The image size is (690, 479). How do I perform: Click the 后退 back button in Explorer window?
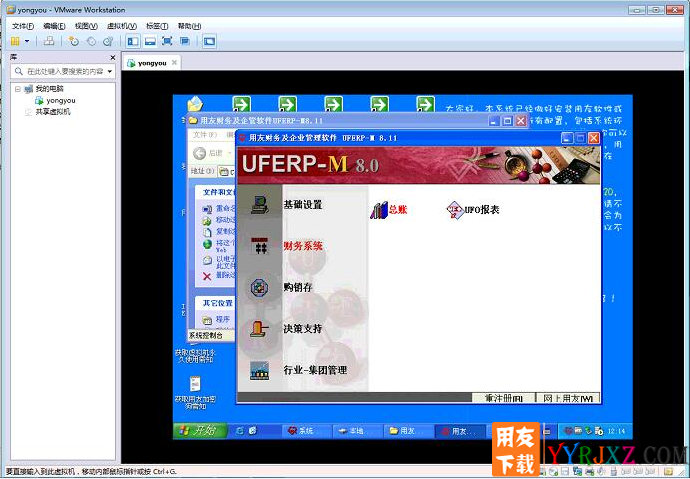[x=209, y=153]
